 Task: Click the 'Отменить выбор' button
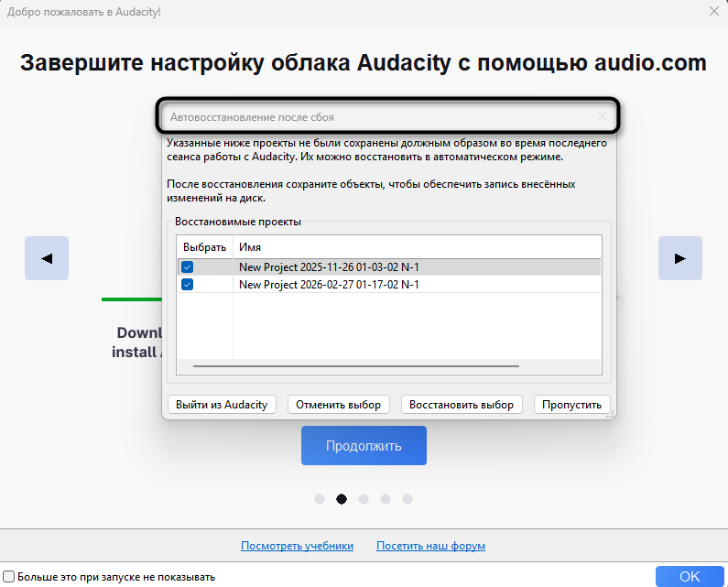coord(338,405)
